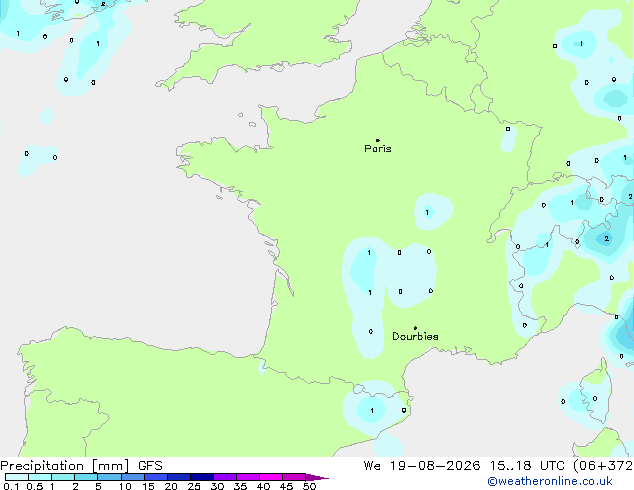
Task: Pick the palest cyan first legend swatch
Action: 17,477
